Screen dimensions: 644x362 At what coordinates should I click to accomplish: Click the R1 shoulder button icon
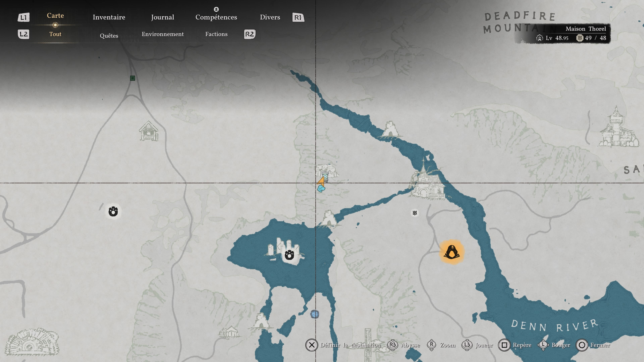tap(298, 17)
